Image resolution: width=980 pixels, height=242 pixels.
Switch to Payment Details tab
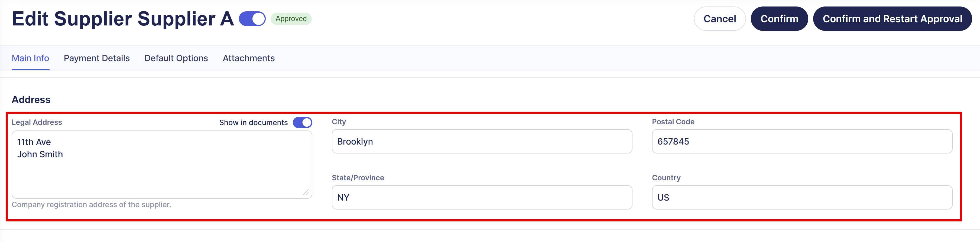click(97, 58)
